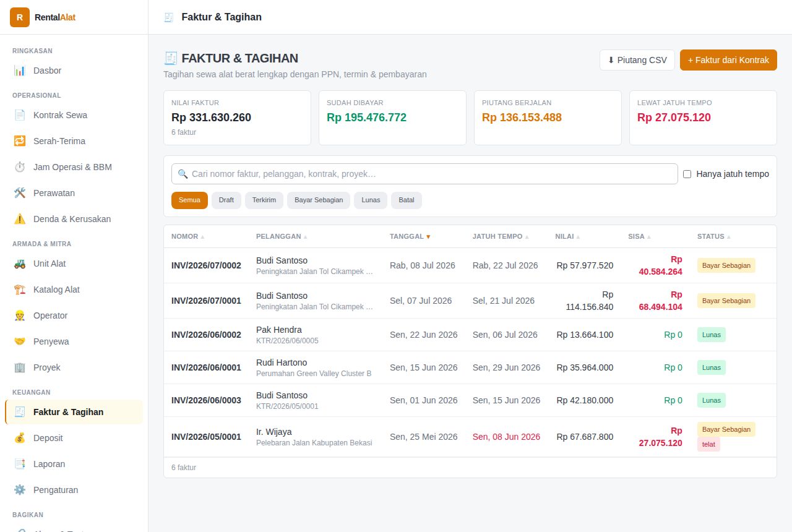Open invoice INV/2026/06/0001

(206, 367)
